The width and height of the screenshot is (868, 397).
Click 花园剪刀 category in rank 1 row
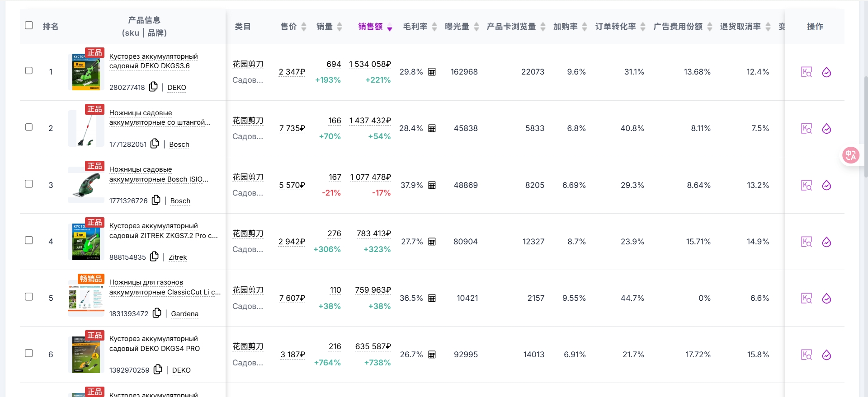(x=248, y=64)
